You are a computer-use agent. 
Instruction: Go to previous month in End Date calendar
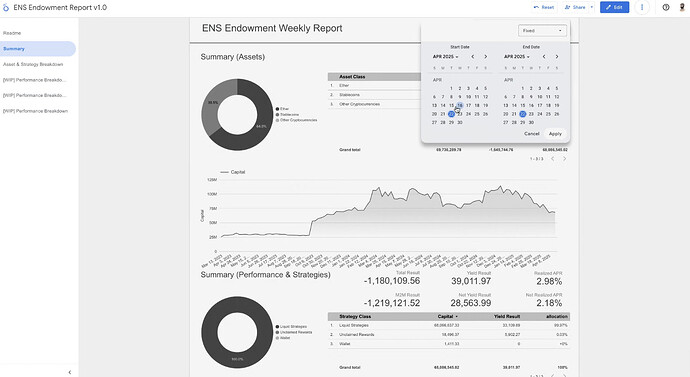click(x=544, y=57)
